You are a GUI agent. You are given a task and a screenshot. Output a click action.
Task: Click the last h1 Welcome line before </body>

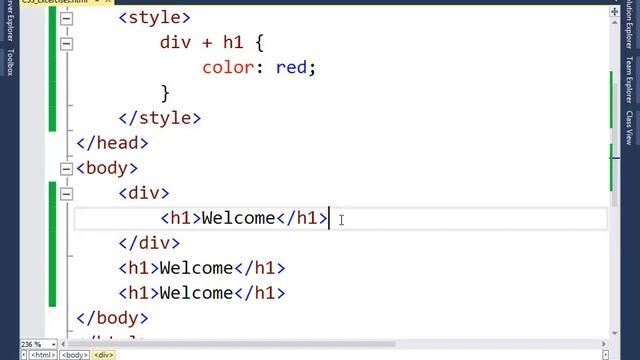tap(202, 293)
